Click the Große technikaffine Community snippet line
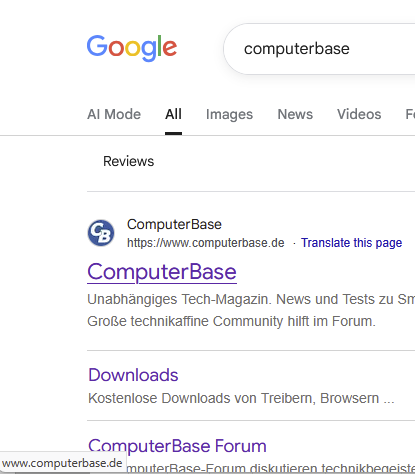The image size is (415, 474). point(231,321)
